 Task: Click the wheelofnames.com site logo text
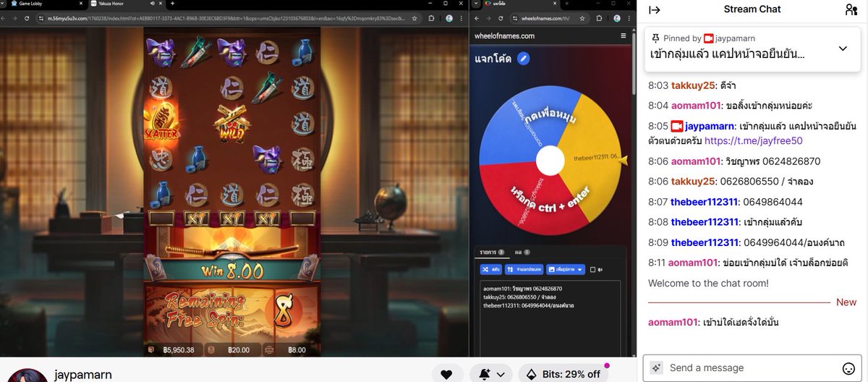click(x=504, y=35)
